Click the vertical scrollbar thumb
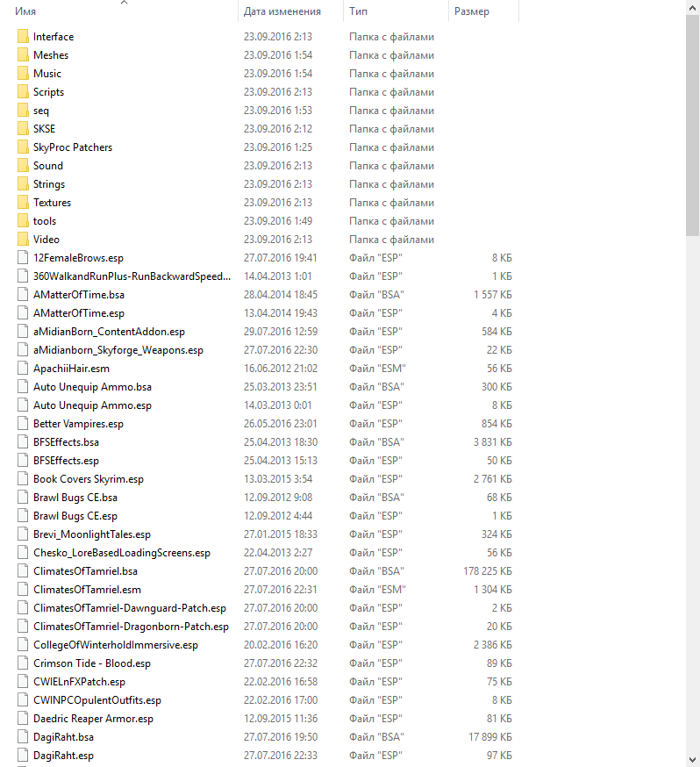This screenshot has width=700, height=767. [x=693, y=125]
